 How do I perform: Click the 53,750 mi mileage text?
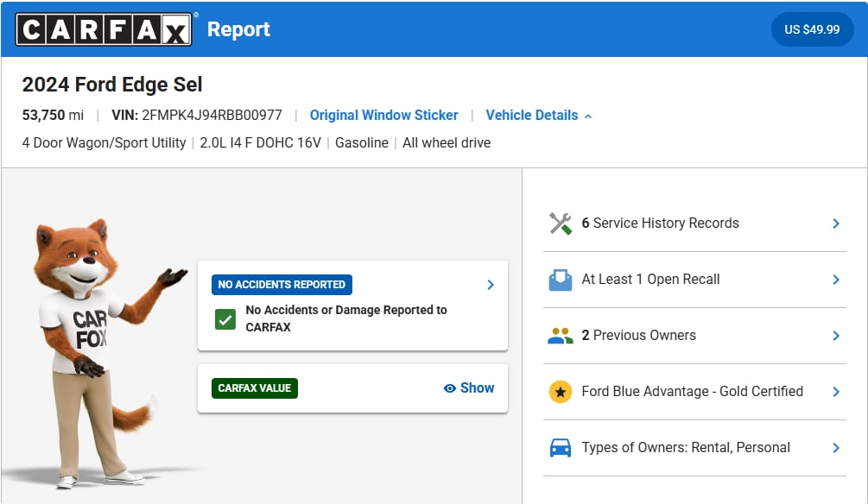53,115
